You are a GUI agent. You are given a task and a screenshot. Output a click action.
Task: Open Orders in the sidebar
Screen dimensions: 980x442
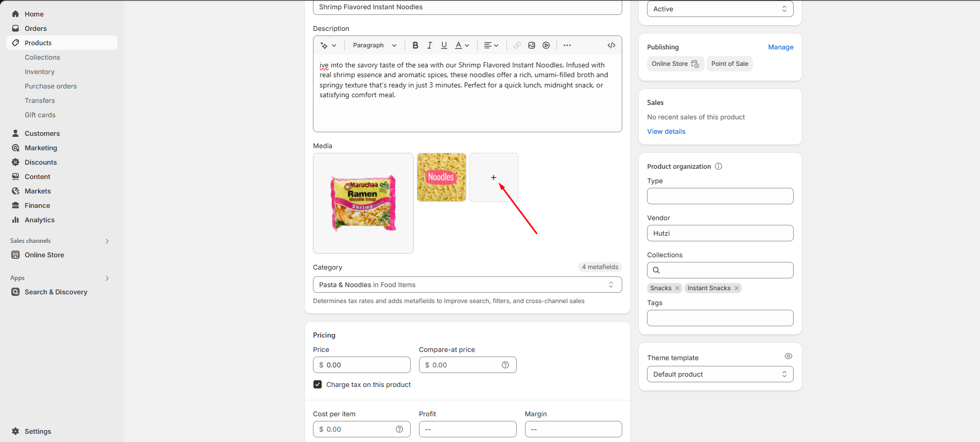point(36,28)
